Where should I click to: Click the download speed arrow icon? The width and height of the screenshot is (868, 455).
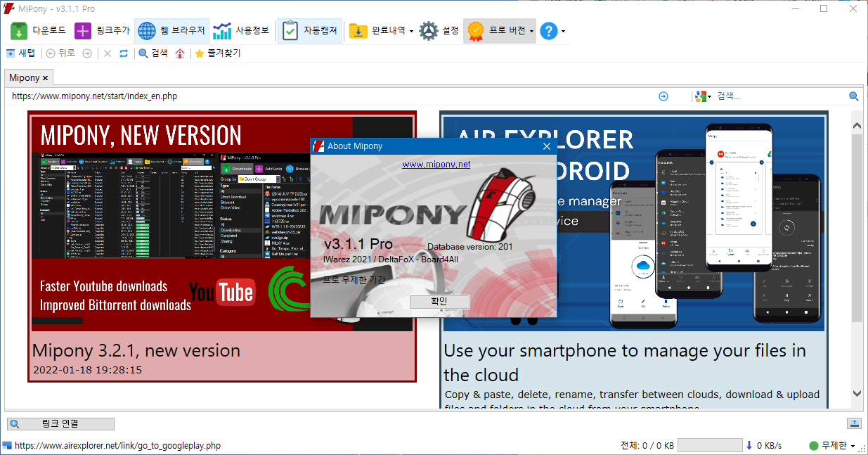pyautogui.click(x=749, y=445)
